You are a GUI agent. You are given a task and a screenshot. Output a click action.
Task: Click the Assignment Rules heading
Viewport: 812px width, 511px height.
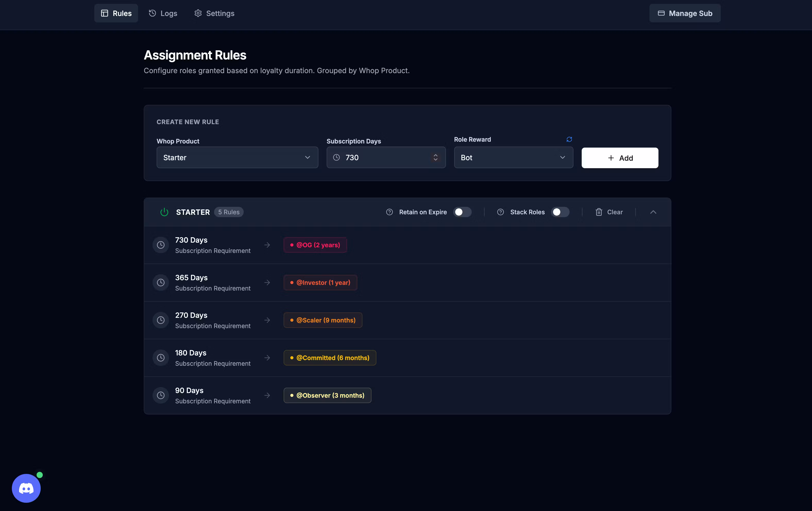[195, 55]
